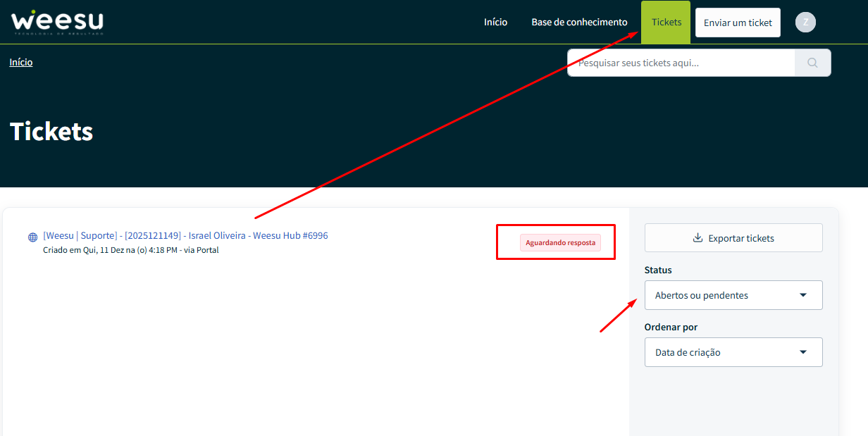The height and width of the screenshot is (436, 868).
Task: Click the Weesu logo
Action: (x=57, y=22)
